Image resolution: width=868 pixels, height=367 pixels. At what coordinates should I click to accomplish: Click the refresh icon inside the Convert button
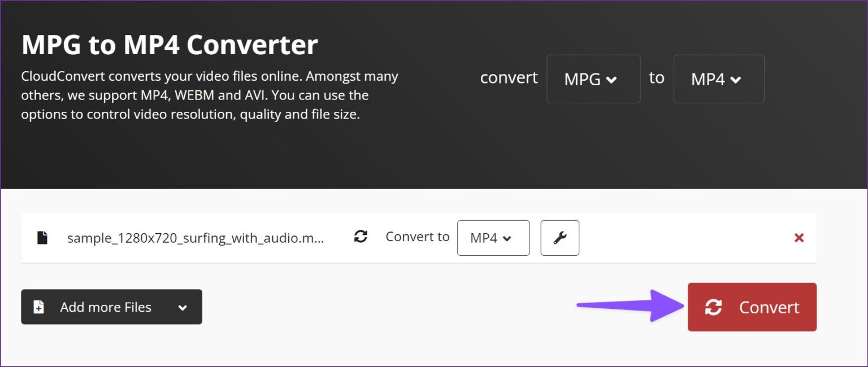(713, 307)
